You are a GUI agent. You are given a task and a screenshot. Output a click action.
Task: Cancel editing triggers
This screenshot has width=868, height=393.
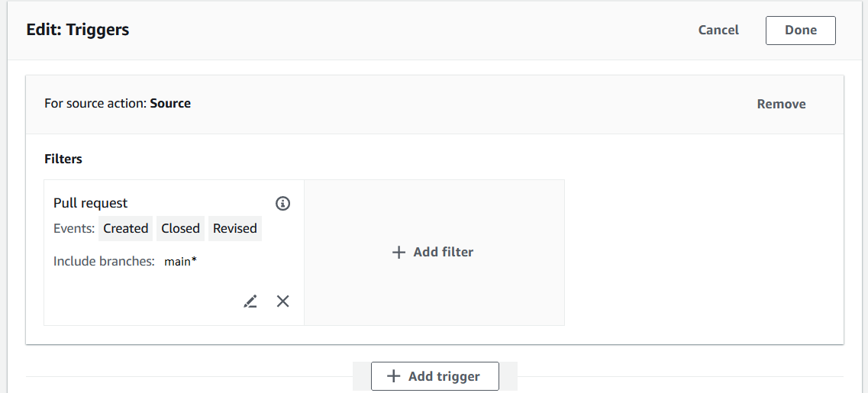click(x=718, y=30)
